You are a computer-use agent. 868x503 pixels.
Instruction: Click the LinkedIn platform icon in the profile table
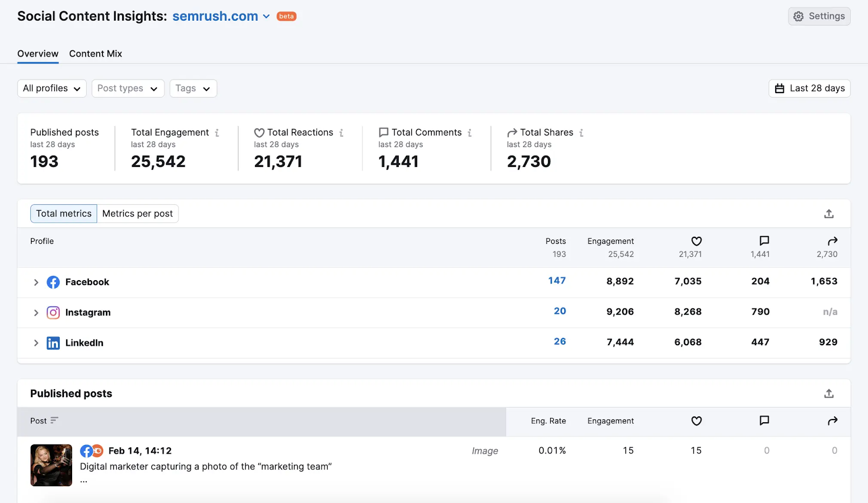[x=53, y=343]
